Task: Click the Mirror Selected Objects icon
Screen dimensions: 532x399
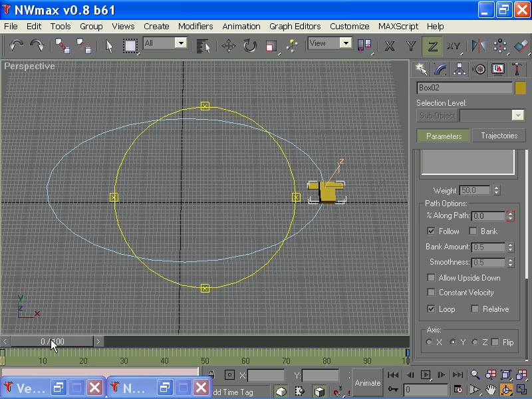Action: [479, 46]
